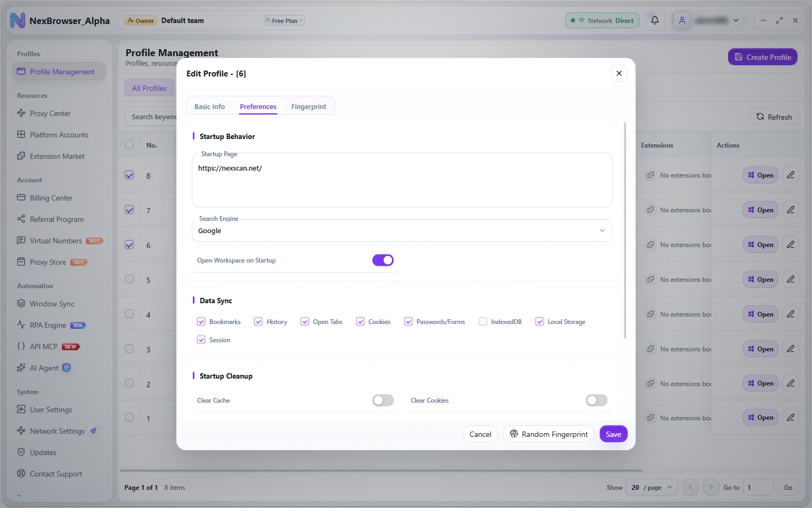Viewport: 812px width, 508px height.
Task: Uncheck the Passwords/Forms checkbox
Action: [408, 321]
